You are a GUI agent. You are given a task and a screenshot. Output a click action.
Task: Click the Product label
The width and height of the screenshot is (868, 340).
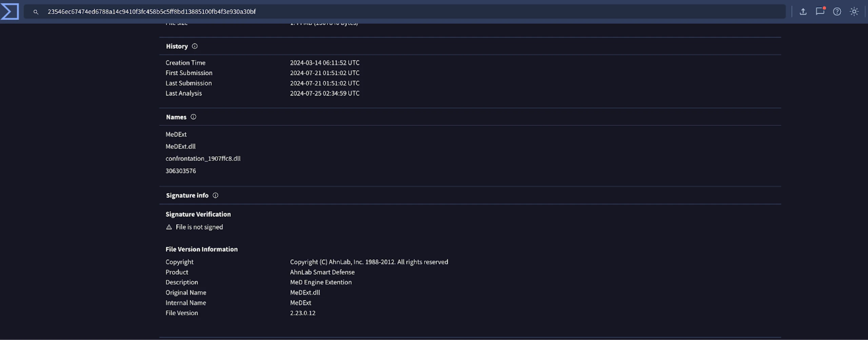click(x=177, y=272)
